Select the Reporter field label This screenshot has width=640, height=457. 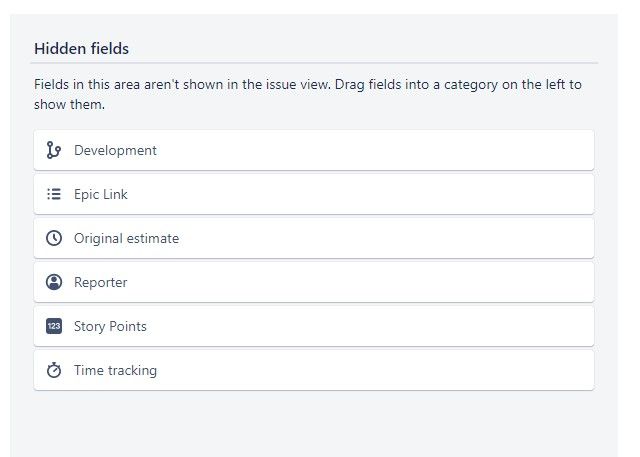(100, 282)
